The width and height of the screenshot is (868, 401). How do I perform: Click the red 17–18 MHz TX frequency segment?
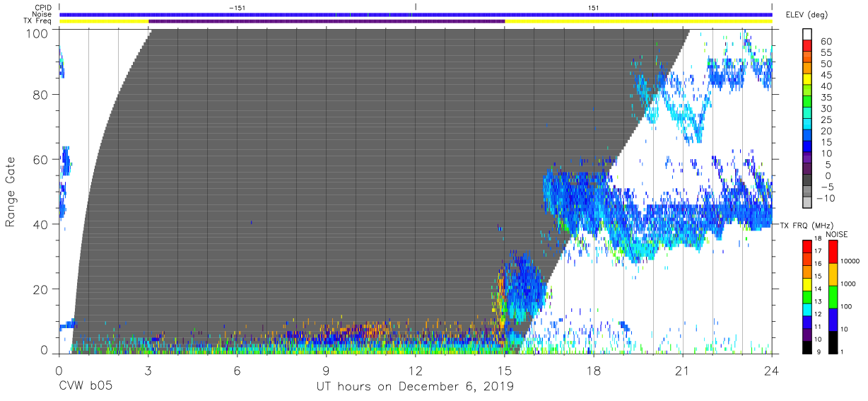click(808, 245)
